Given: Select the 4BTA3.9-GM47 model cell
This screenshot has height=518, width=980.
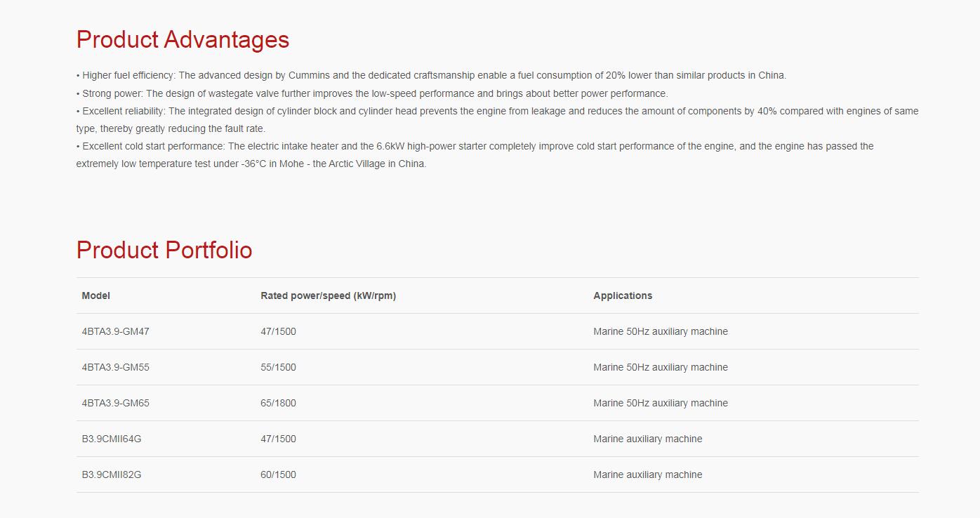Looking at the screenshot, I should coord(116,332).
